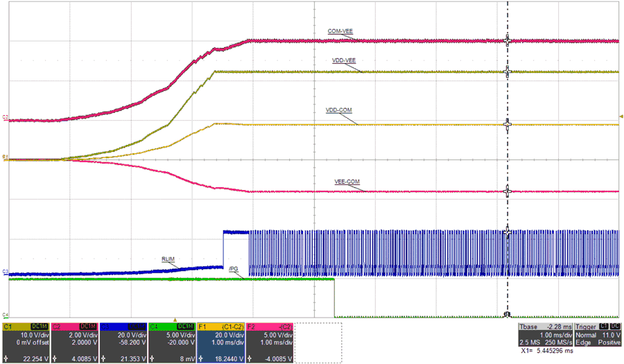Click the -20.000 V offset in C4
This screenshot has width=624, height=364.
[x=181, y=342]
